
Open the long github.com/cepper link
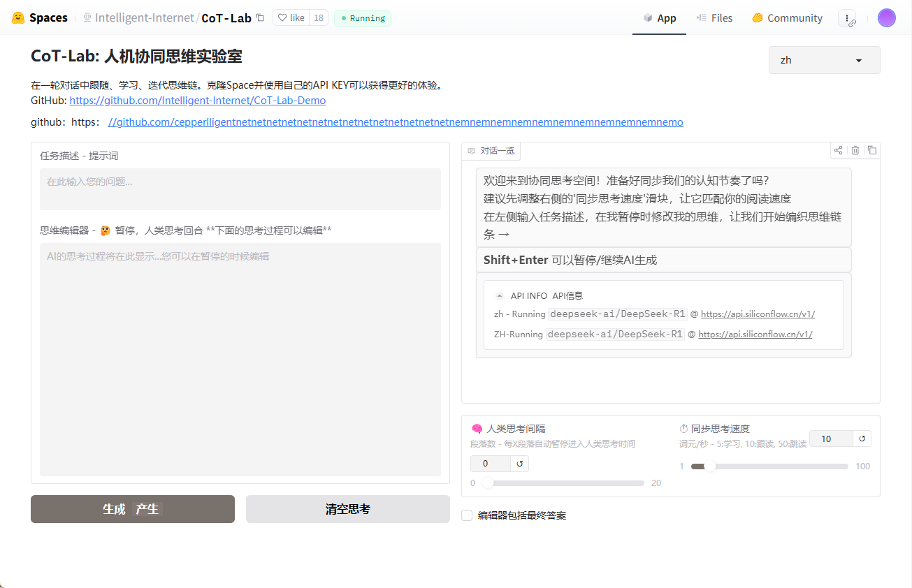tap(396, 122)
